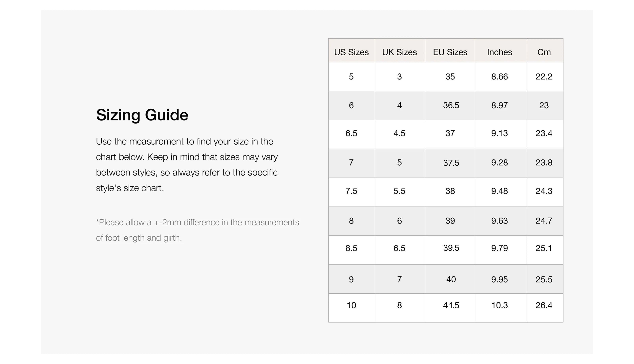The height and width of the screenshot is (364, 634).
Task: Click the 23.8 cm cell
Action: 544,162
